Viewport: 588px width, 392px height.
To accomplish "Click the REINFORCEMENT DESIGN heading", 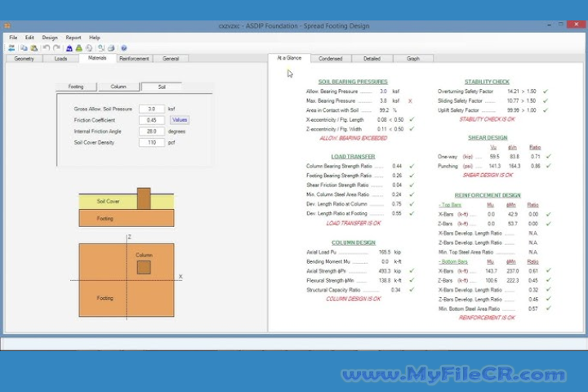I will coord(488,195).
